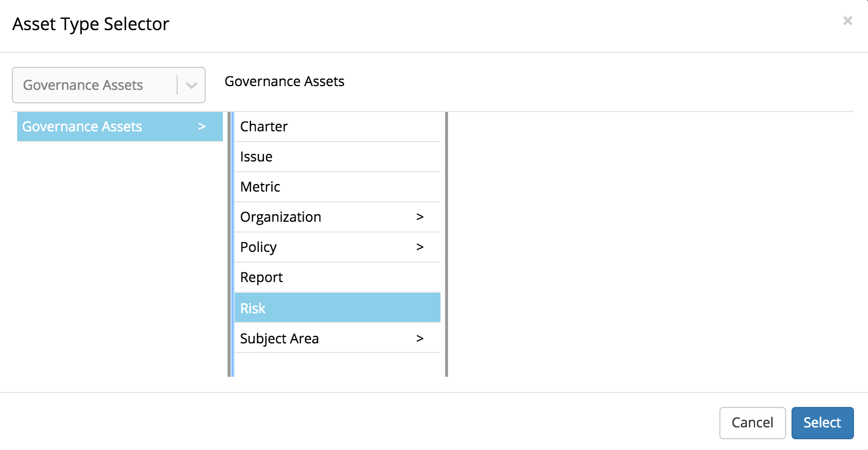Close the Asset Type Selector dialog
Image resolution: width=868 pixels, height=450 pixels.
pyautogui.click(x=848, y=21)
